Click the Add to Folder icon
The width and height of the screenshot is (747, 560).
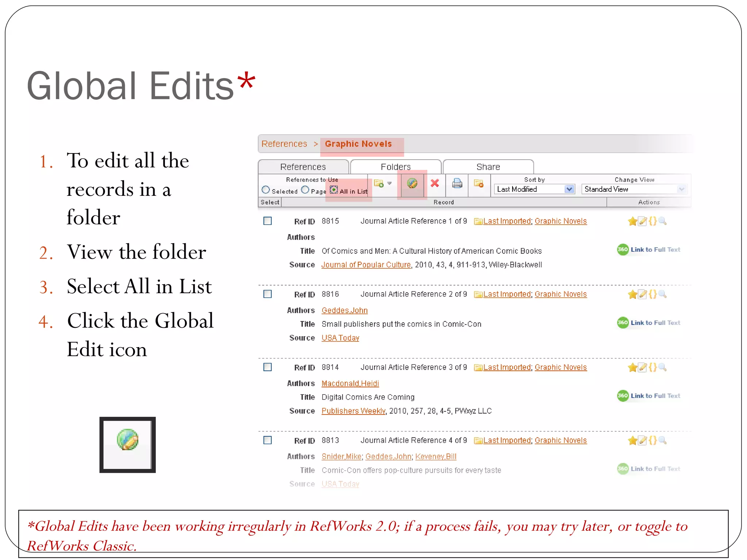[379, 183]
